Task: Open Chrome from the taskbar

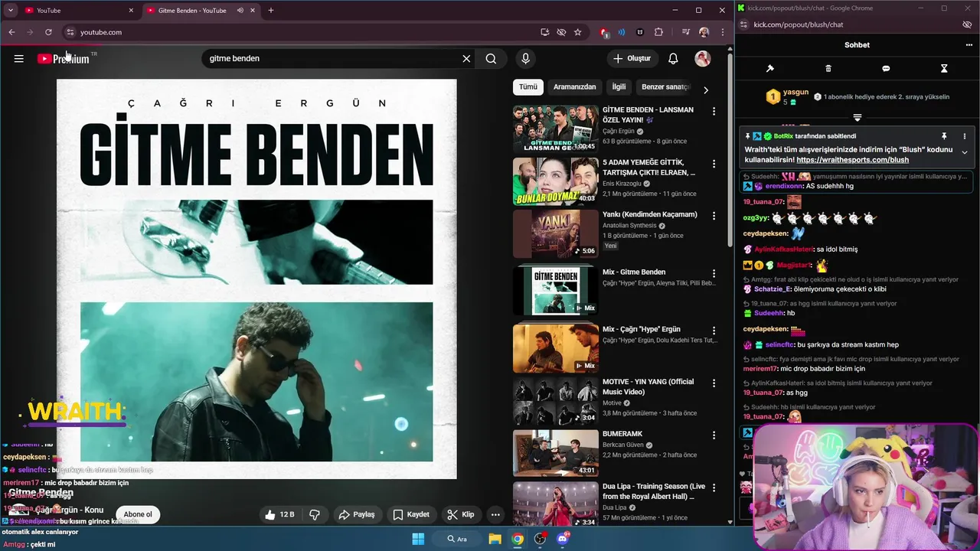Action: point(518,539)
